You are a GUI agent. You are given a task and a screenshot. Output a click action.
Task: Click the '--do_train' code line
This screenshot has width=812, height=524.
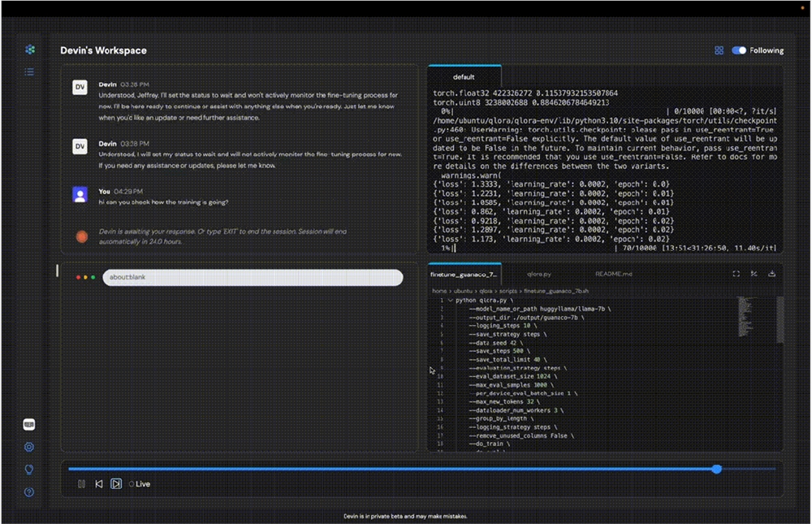pos(490,444)
